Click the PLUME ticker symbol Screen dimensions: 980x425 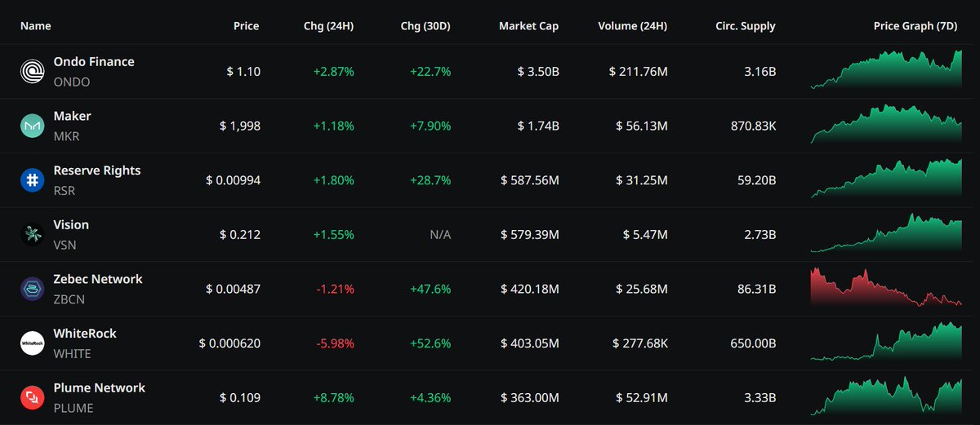click(73, 408)
